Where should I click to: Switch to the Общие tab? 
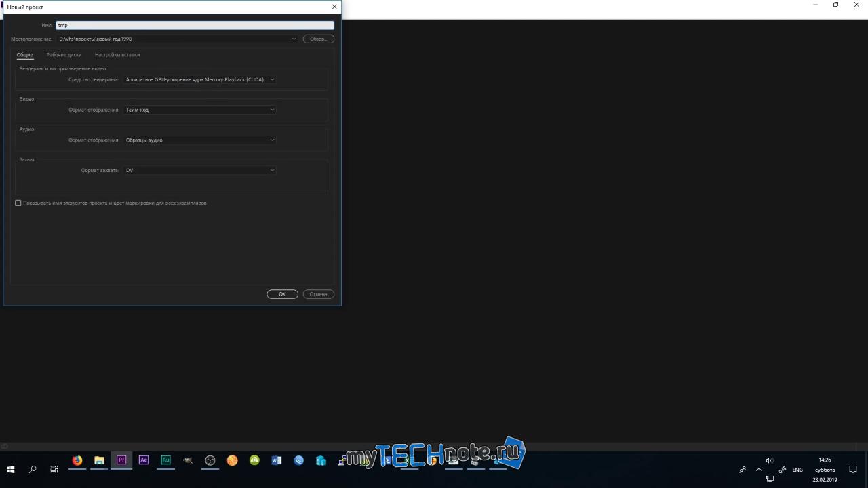point(24,54)
